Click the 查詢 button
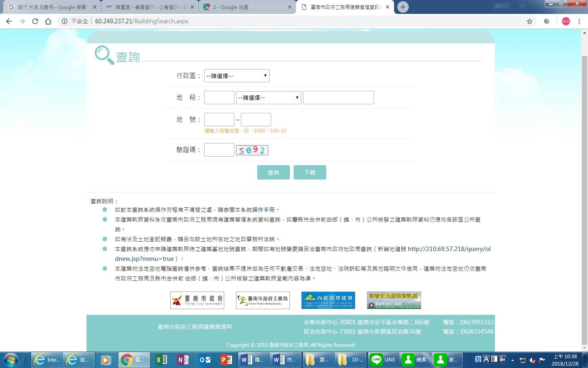This screenshot has height=368, width=588. pos(274,172)
